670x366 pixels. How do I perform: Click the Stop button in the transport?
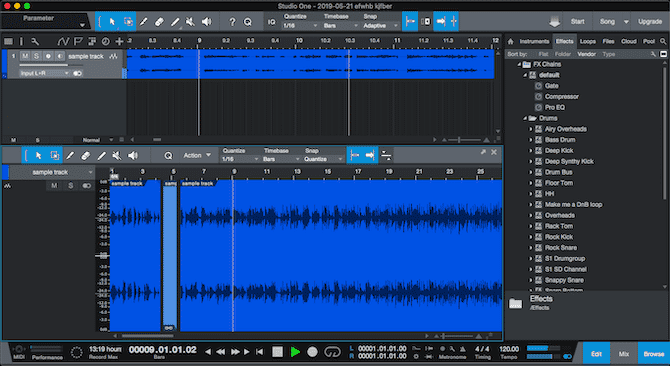pyautogui.click(x=278, y=352)
